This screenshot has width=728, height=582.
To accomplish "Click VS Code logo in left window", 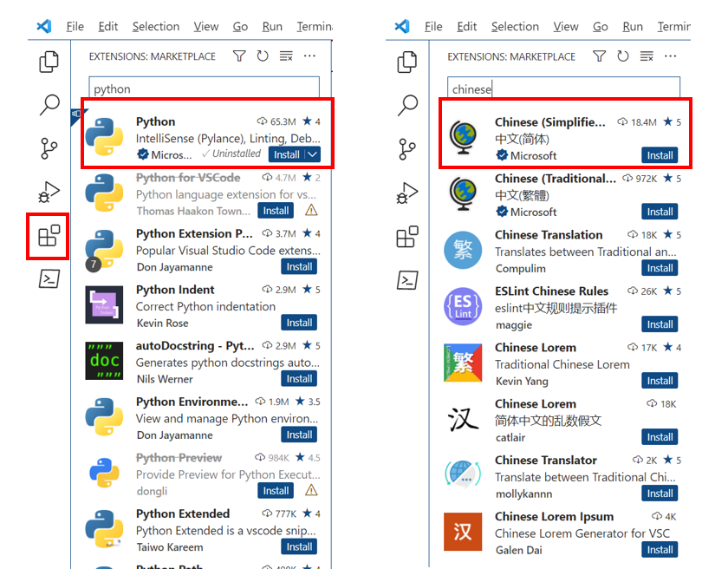I will click(44, 26).
